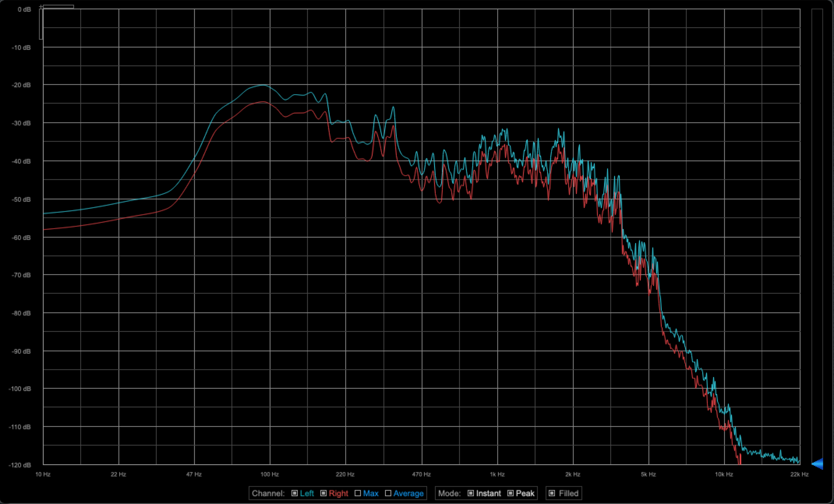Uncheck the Filled display option

pyautogui.click(x=552, y=493)
